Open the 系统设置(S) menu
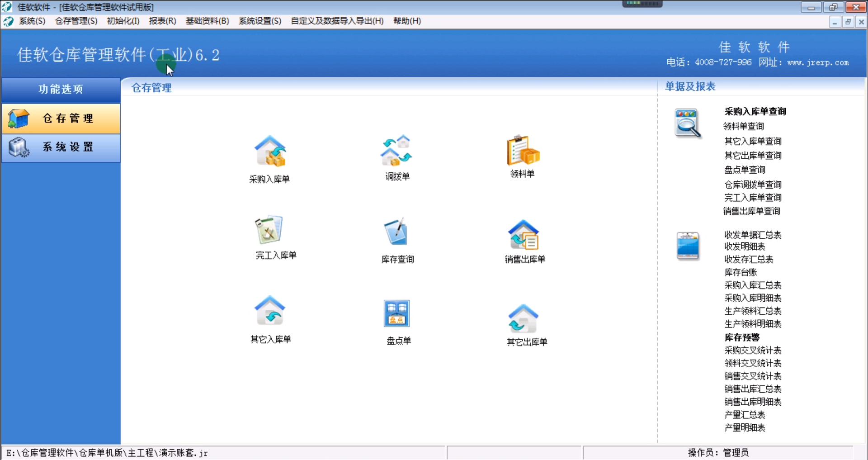Image resolution: width=868 pixels, height=460 pixels. pyautogui.click(x=260, y=21)
